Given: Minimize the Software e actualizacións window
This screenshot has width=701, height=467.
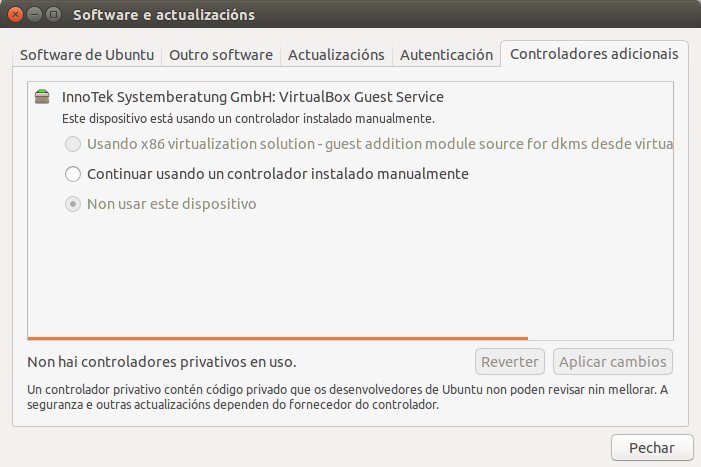Looking at the screenshot, I should tap(34, 14).
